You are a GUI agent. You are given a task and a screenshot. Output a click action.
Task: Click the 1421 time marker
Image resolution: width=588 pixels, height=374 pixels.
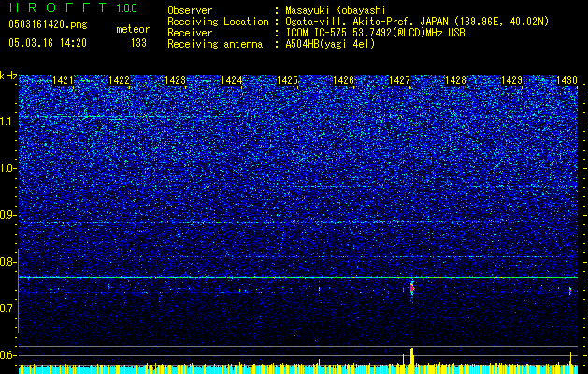tap(63, 80)
